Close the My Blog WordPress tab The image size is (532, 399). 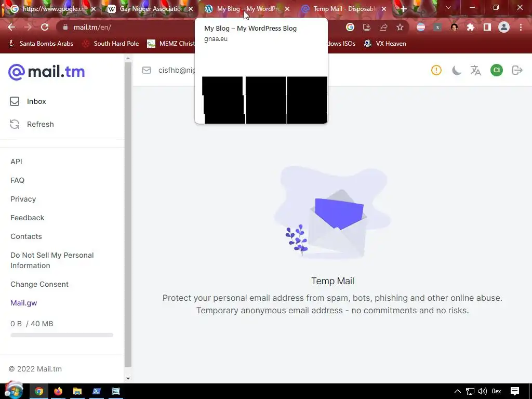click(x=287, y=9)
